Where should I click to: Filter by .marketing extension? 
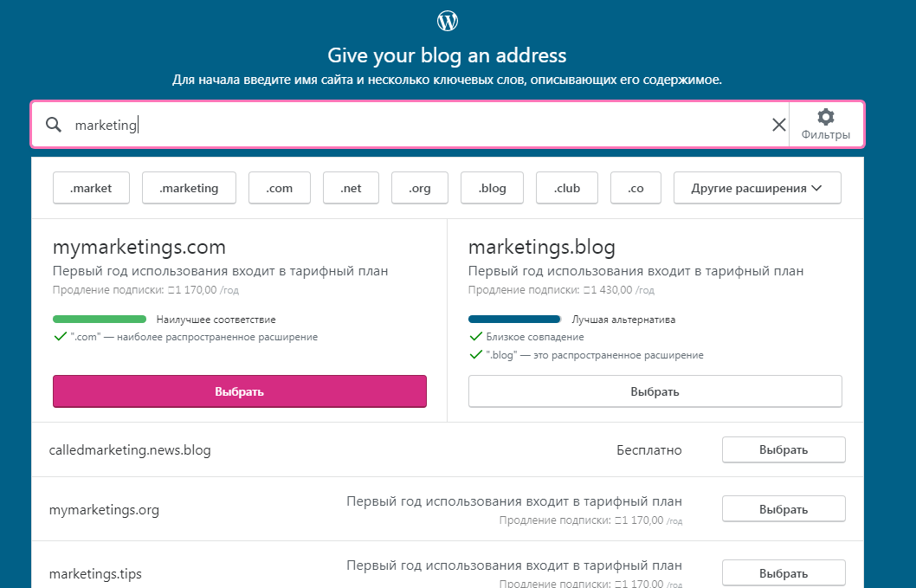pyautogui.click(x=189, y=188)
